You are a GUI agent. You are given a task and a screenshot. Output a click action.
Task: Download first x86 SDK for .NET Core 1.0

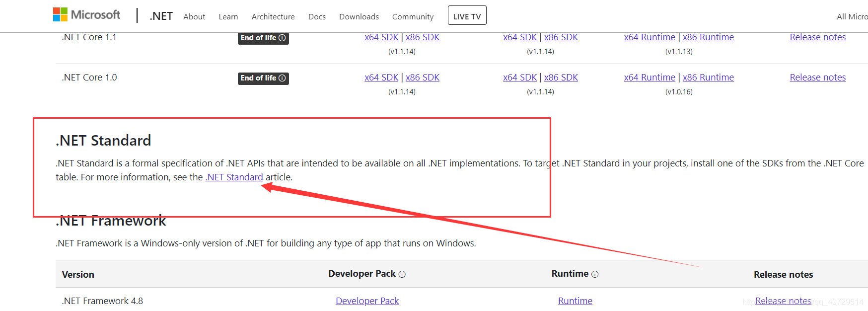click(x=423, y=78)
